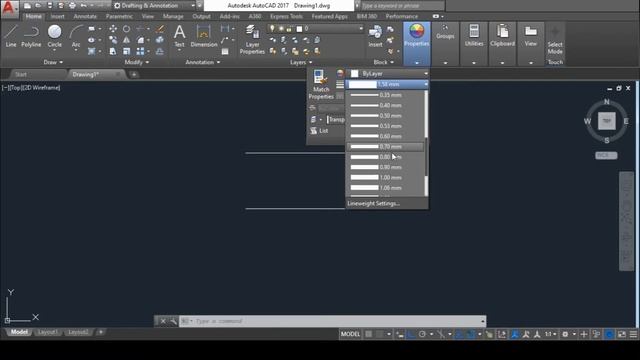Click the command line wrench icon
The height and width of the screenshot is (360, 640).
coord(173,321)
